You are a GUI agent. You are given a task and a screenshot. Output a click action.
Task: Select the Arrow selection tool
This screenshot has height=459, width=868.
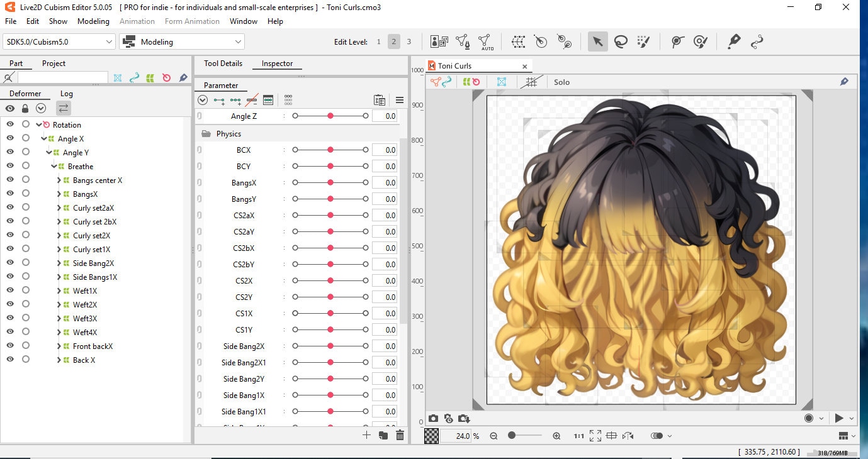pyautogui.click(x=597, y=41)
